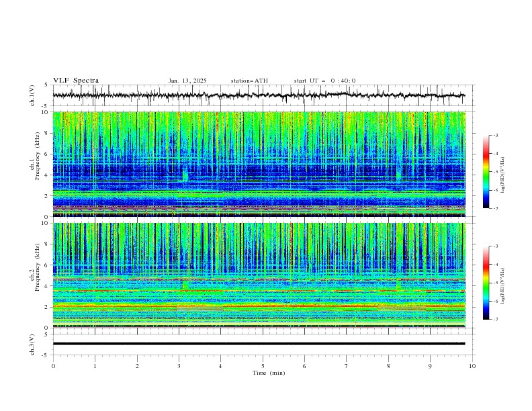This screenshot has width=532, height=411.
Task: Click the ch.1 waveform trace panel
Action: [x=263, y=95]
